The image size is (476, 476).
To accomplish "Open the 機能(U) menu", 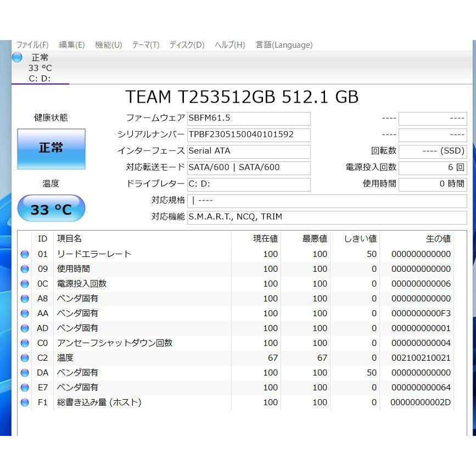I will [x=108, y=45].
